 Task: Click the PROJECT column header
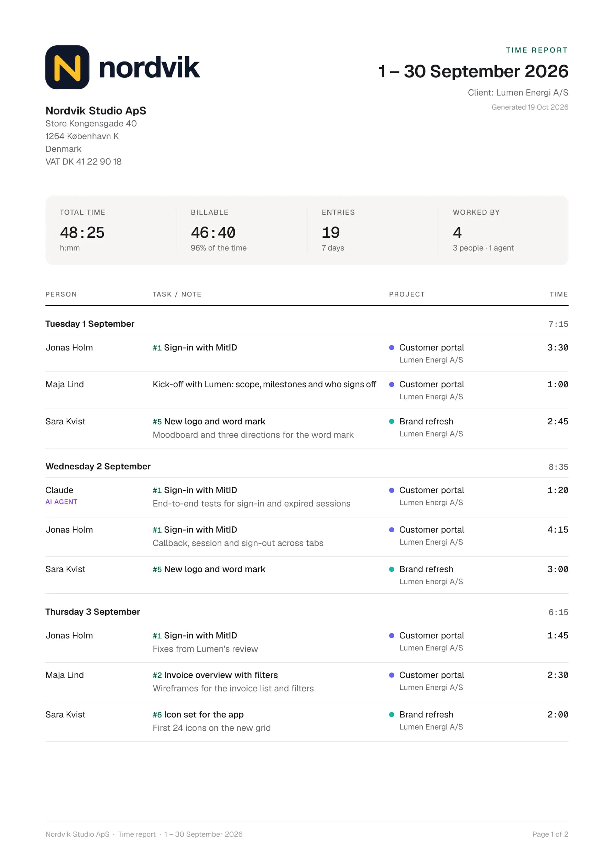click(407, 294)
